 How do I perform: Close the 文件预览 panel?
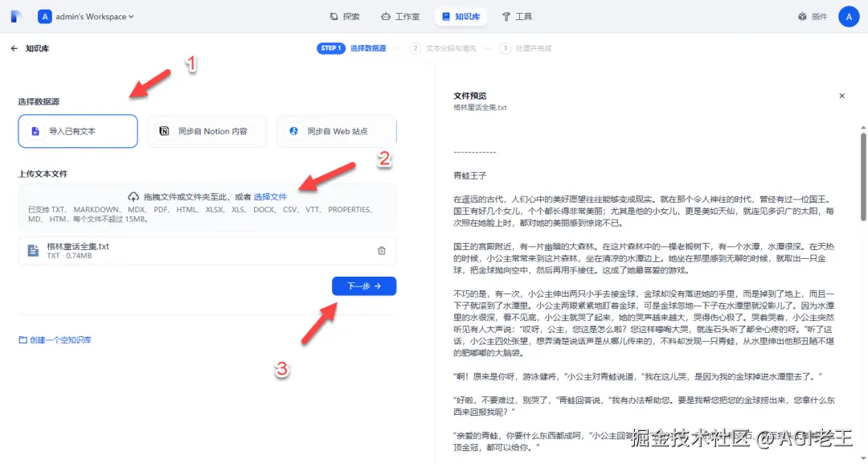841,96
